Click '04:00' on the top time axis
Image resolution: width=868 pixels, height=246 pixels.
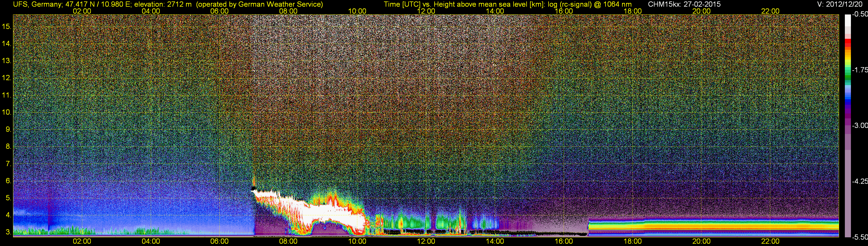151,11
